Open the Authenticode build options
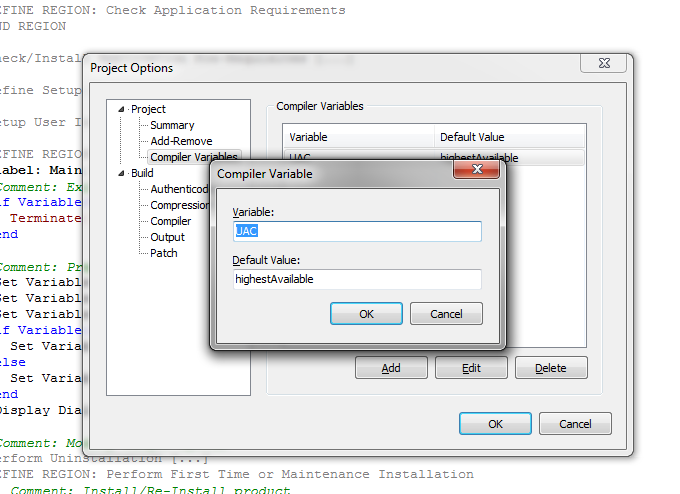This screenshot has height=494, width=680. tap(179, 189)
